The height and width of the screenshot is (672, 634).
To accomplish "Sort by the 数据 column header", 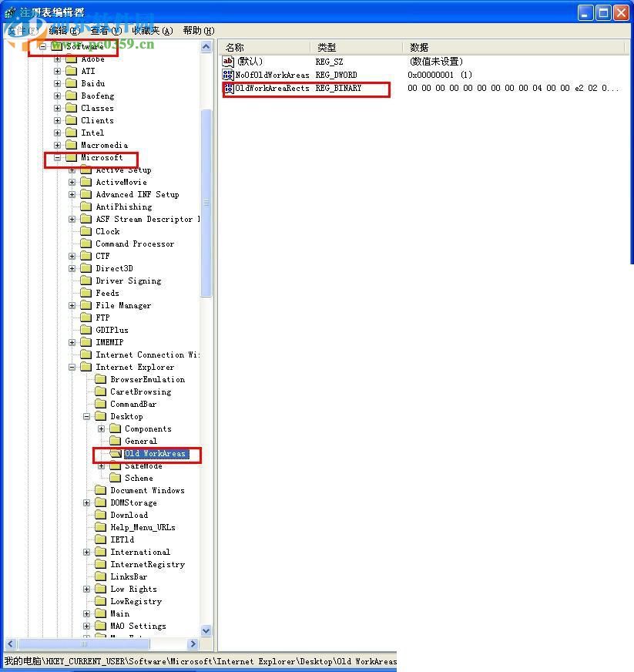I will (514, 47).
